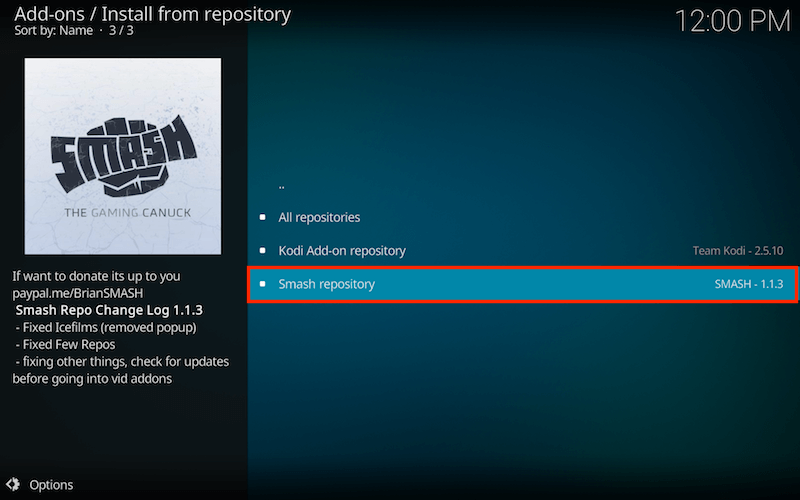
Task: Click the Smash repository logo thumbnail
Action: tap(123, 156)
